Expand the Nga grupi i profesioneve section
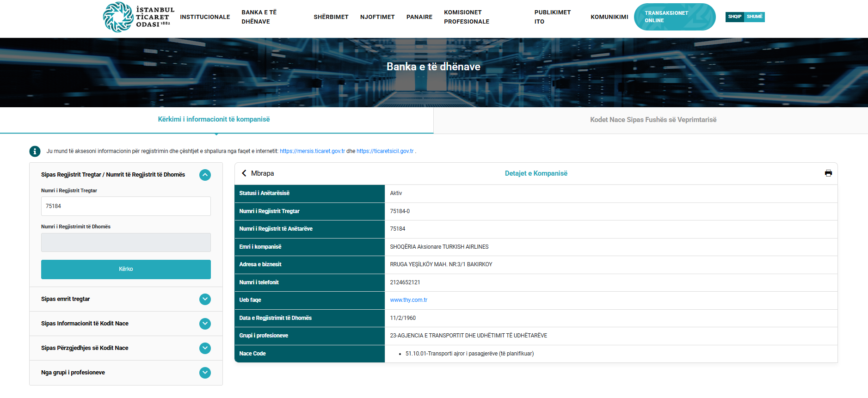The width and height of the screenshot is (868, 398). pos(205,373)
